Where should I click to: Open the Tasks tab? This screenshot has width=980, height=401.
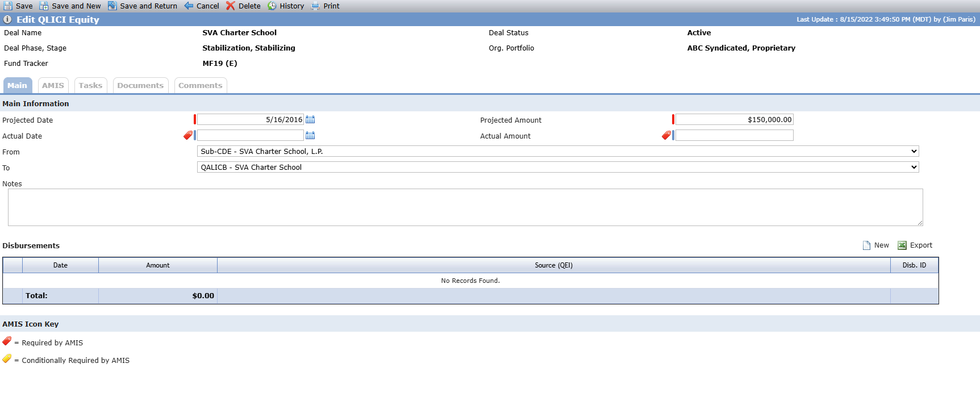(x=91, y=86)
